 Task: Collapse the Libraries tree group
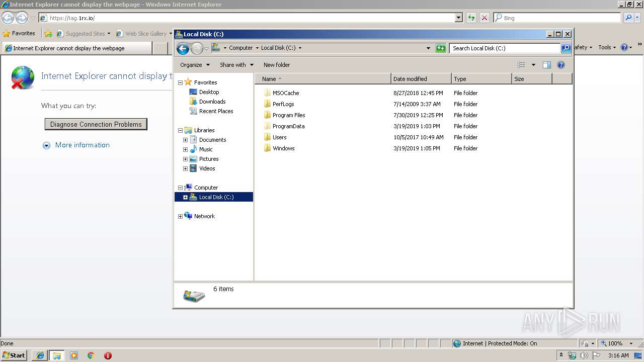point(180,130)
